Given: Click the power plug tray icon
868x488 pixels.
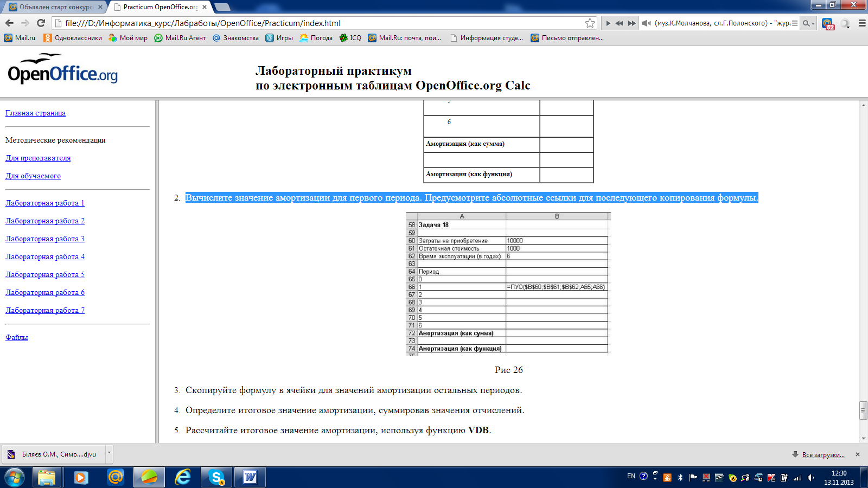Looking at the screenshot, I should pyautogui.click(x=784, y=478).
